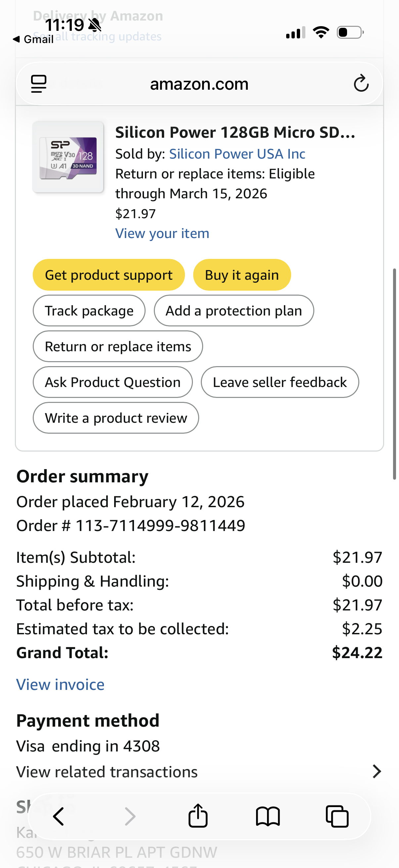Open Safari bookmarks book icon

(x=268, y=816)
